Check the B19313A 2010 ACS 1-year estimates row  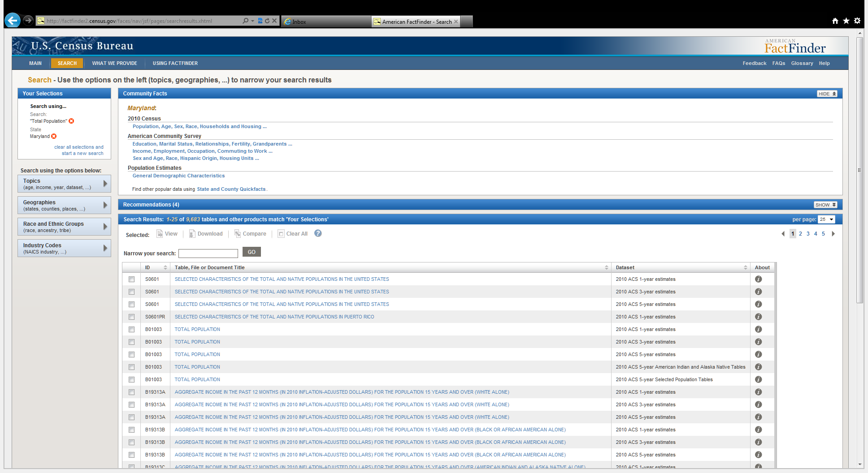point(131,392)
